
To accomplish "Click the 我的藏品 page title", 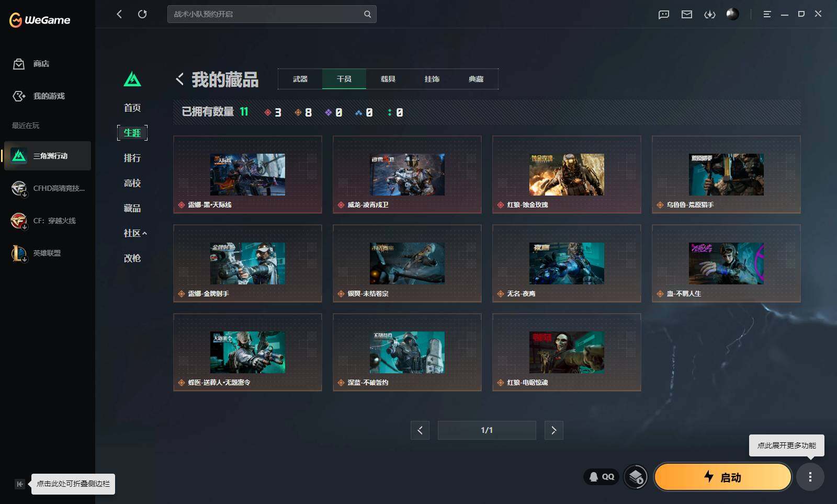I will (225, 79).
